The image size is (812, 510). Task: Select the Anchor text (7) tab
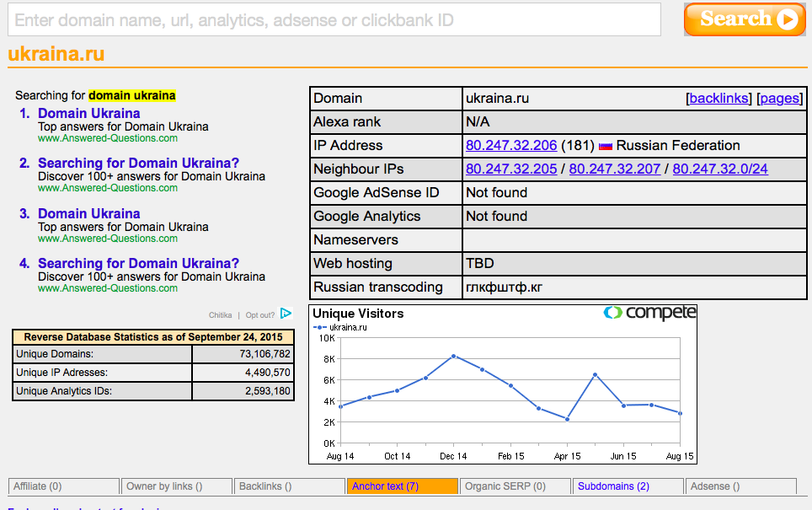(x=403, y=486)
